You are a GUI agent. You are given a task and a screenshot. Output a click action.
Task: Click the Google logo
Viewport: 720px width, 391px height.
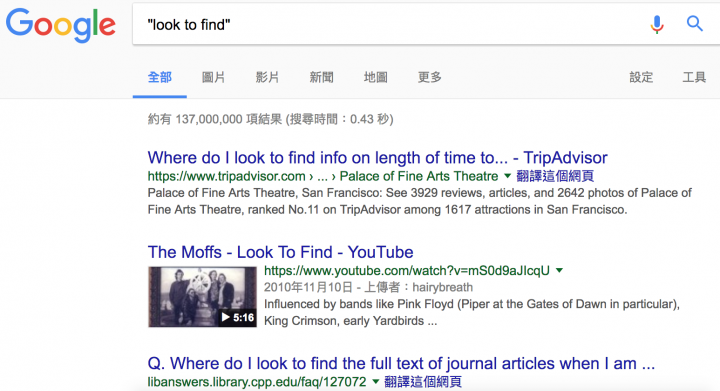click(61, 25)
